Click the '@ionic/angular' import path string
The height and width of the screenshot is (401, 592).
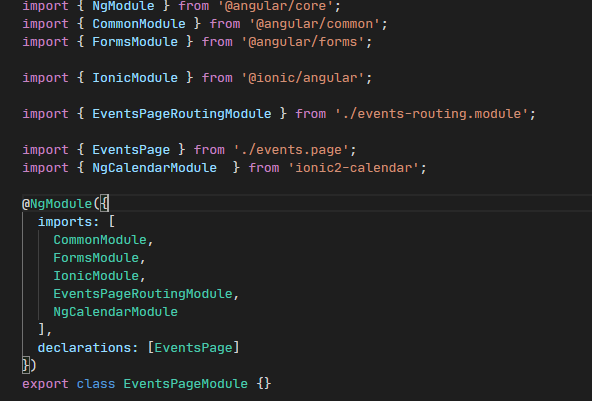303,78
